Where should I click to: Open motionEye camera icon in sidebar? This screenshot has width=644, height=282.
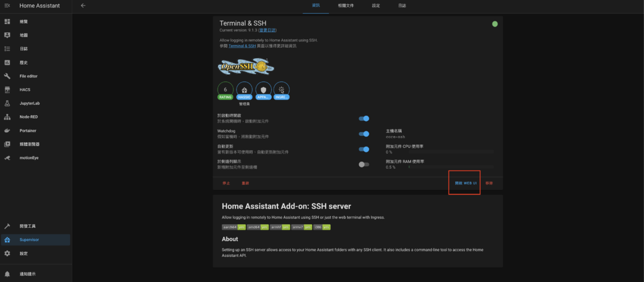tap(7, 157)
